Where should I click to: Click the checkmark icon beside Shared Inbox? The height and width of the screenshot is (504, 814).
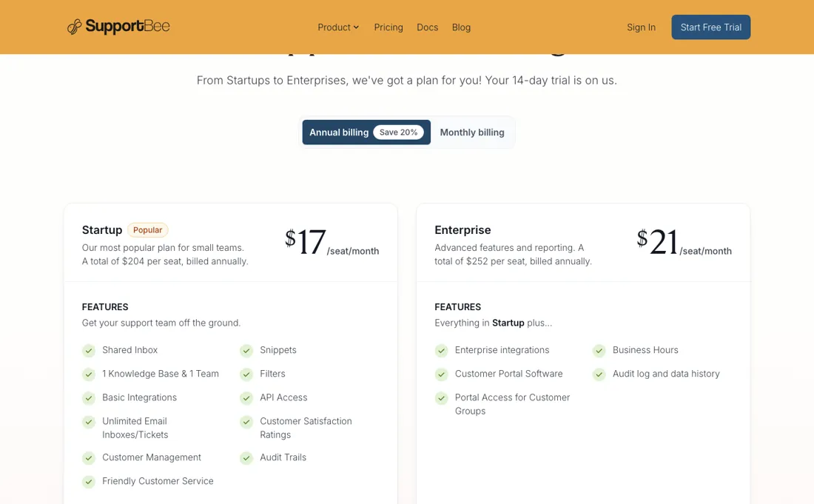[89, 350]
